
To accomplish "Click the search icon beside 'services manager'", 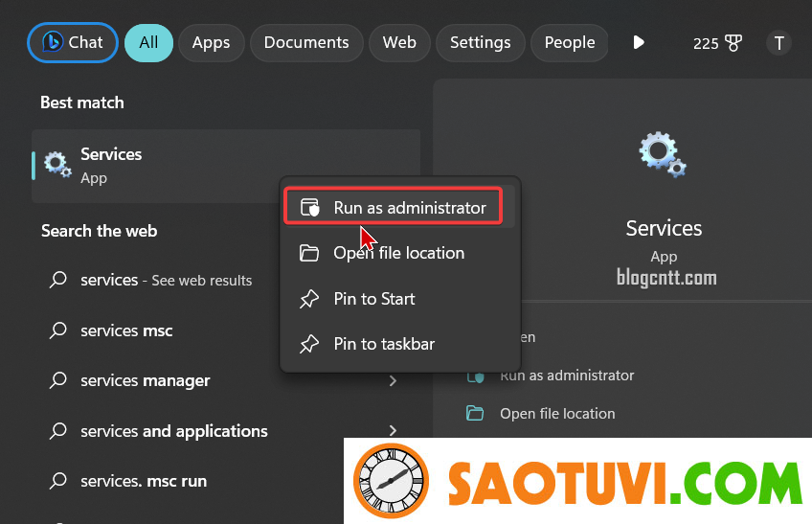I will [58, 380].
